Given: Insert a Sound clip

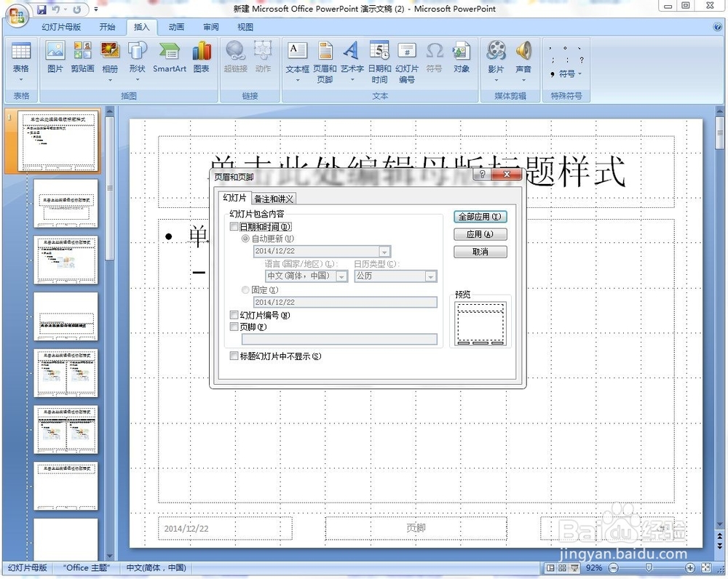Looking at the screenshot, I should [x=523, y=58].
